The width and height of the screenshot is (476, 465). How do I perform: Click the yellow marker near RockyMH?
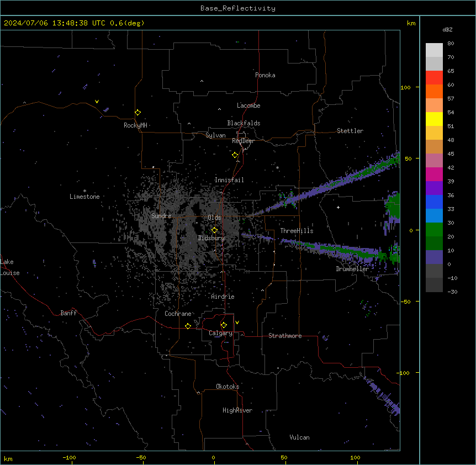(x=137, y=113)
